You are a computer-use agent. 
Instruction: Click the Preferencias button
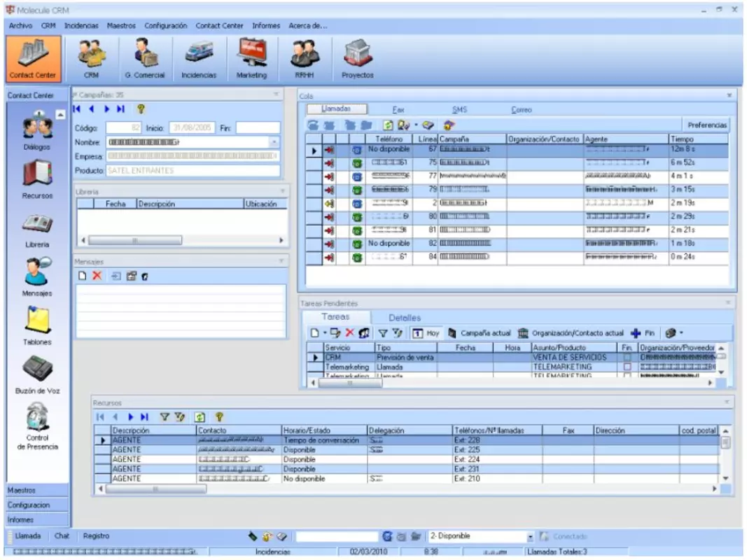[707, 125]
